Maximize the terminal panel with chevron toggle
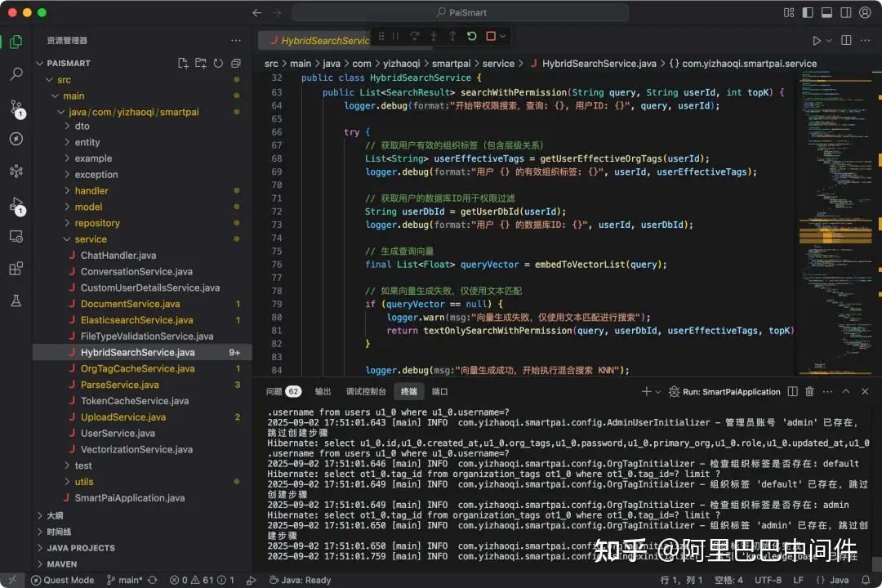 click(845, 392)
